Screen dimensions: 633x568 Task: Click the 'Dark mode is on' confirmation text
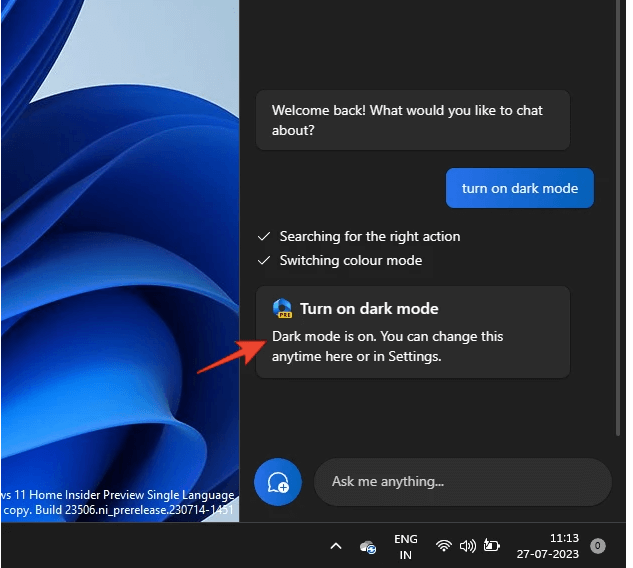[388, 346]
